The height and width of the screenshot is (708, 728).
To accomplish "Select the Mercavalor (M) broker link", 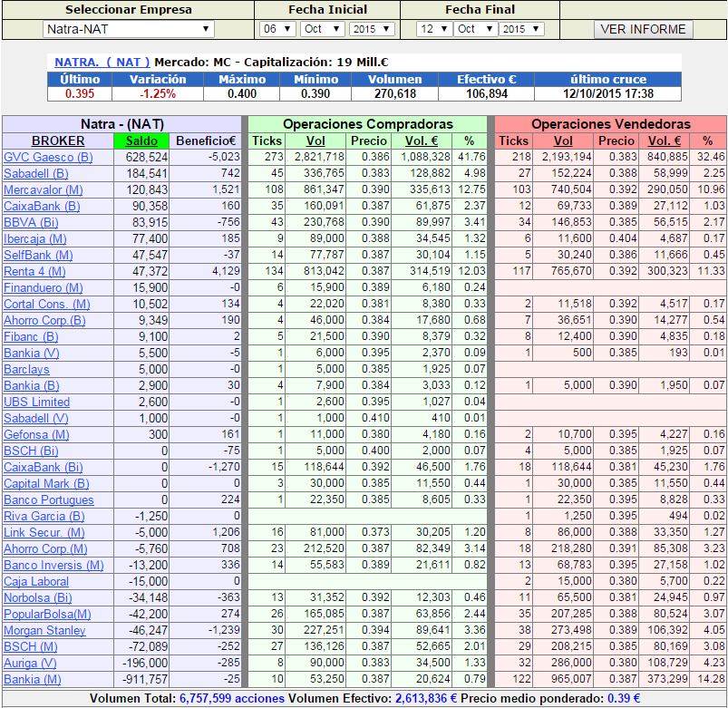I will tap(44, 189).
